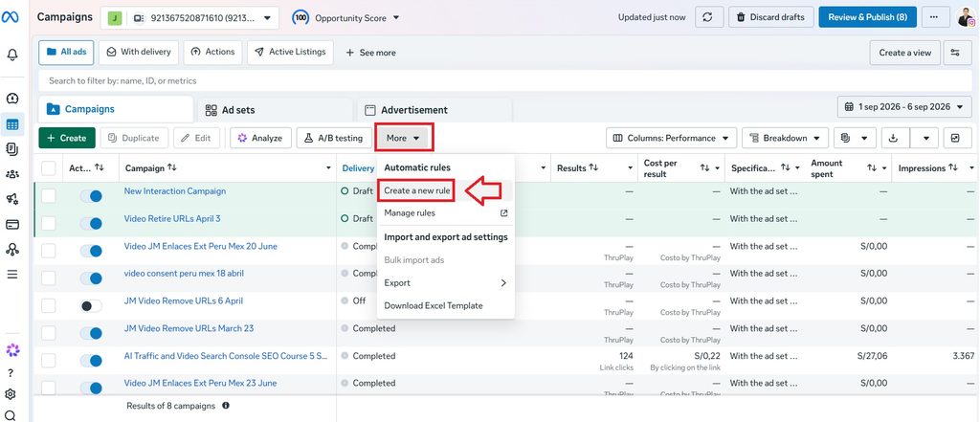The width and height of the screenshot is (980, 422).
Task: Expand the Opportunity Score dropdown
Action: 396,18
